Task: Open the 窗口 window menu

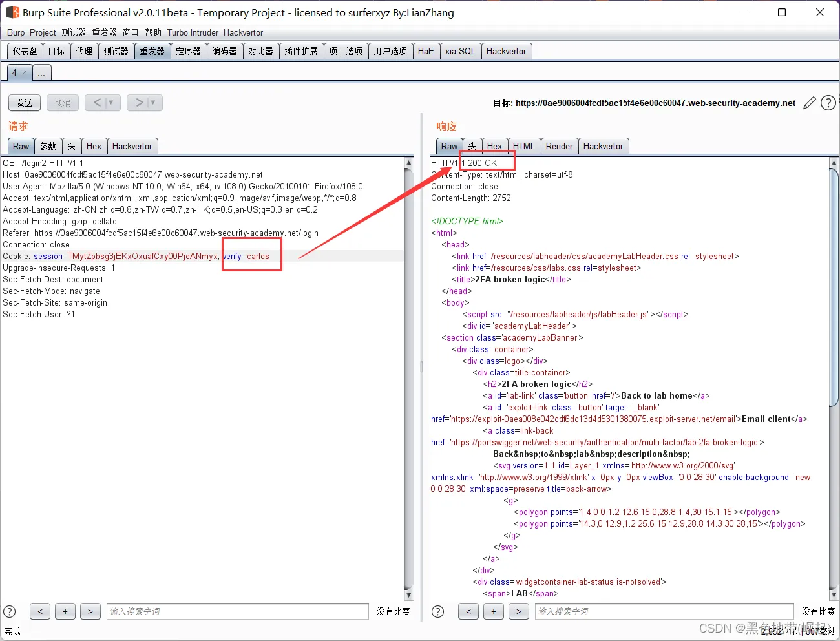Action: 131,32
